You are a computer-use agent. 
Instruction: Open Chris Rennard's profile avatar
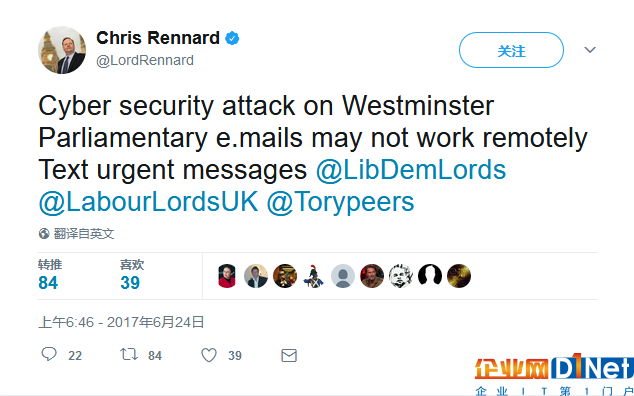(x=62, y=50)
